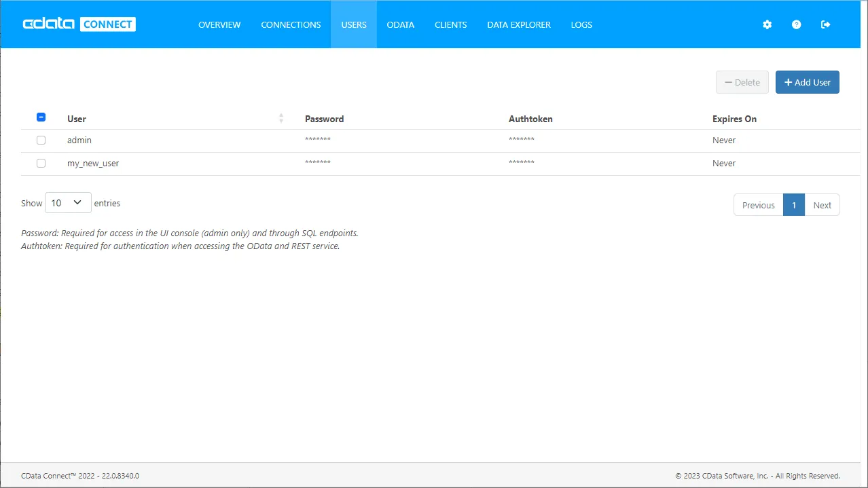Viewport: 868px width, 488px height.
Task: Check the checkbox next to my_new_user
Action: (41, 163)
